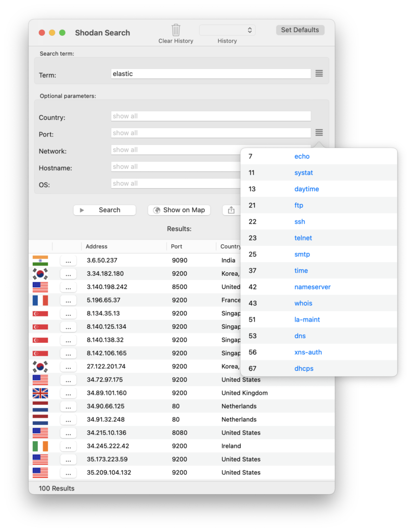Select port 11 systat entry

coord(319,172)
